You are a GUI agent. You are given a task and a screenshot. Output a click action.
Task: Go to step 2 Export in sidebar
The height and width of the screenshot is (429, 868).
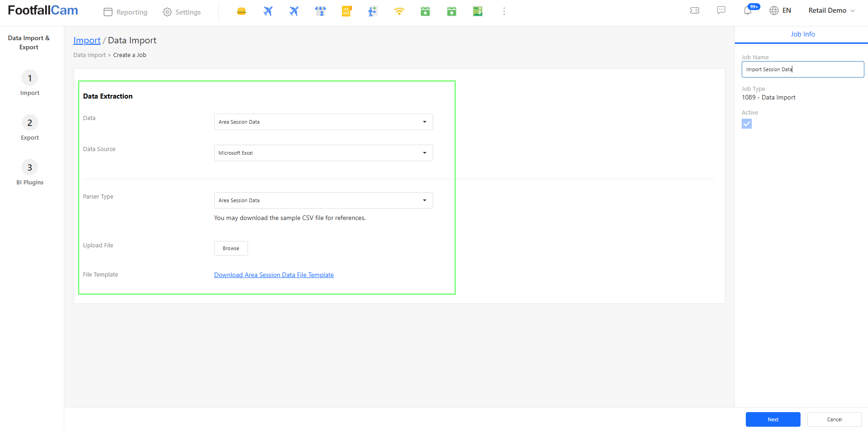pos(30,128)
